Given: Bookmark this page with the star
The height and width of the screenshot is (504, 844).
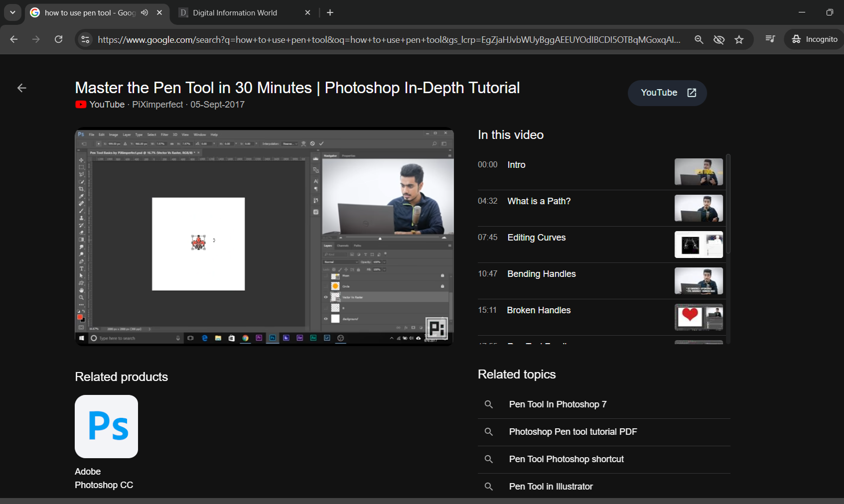Looking at the screenshot, I should pos(739,39).
